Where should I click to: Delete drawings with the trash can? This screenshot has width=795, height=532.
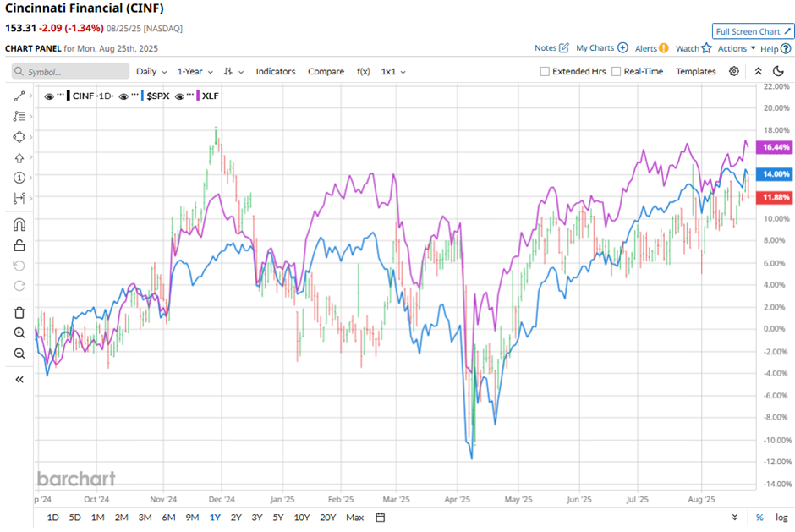tap(19, 313)
